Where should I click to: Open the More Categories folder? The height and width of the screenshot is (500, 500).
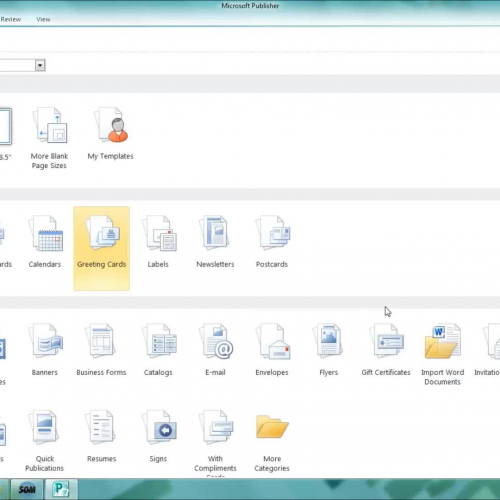point(272,443)
